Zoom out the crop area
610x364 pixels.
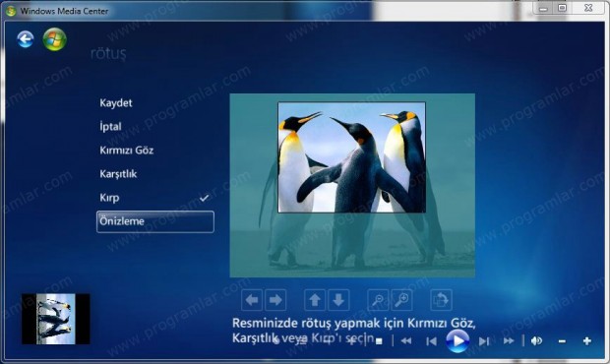click(x=378, y=300)
